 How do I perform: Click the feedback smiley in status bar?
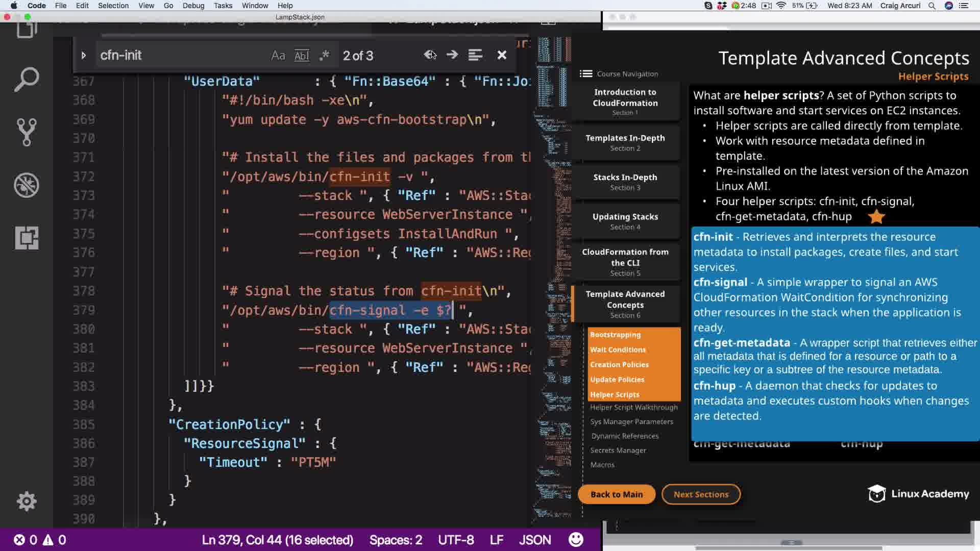[x=576, y=540]
